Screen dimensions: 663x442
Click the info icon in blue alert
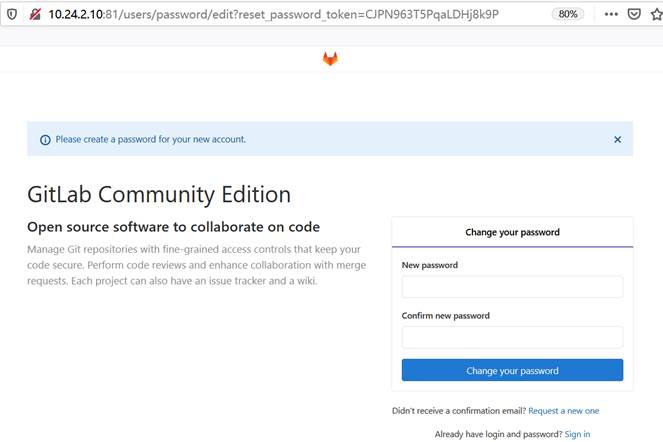click(x=45, y=140)
